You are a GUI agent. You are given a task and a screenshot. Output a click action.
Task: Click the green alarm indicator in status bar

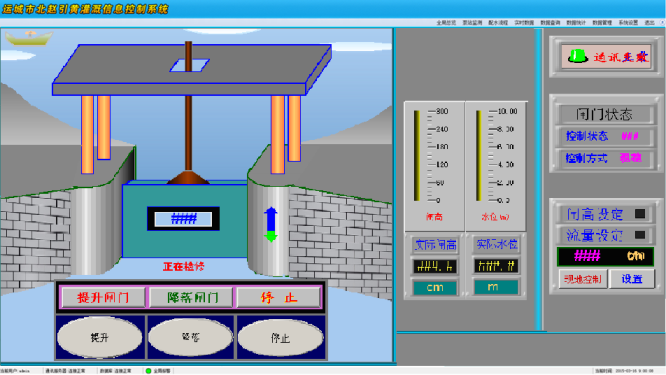tap(148, 371)
